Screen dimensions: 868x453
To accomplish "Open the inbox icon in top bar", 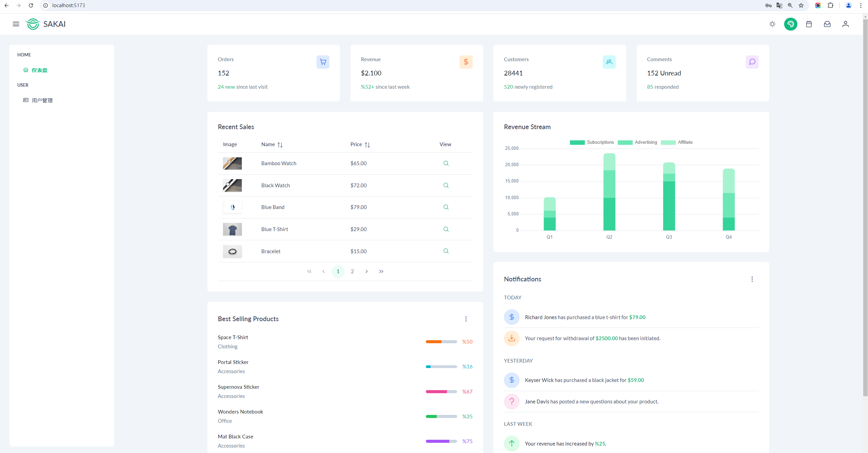I will [x=827, y=24].
